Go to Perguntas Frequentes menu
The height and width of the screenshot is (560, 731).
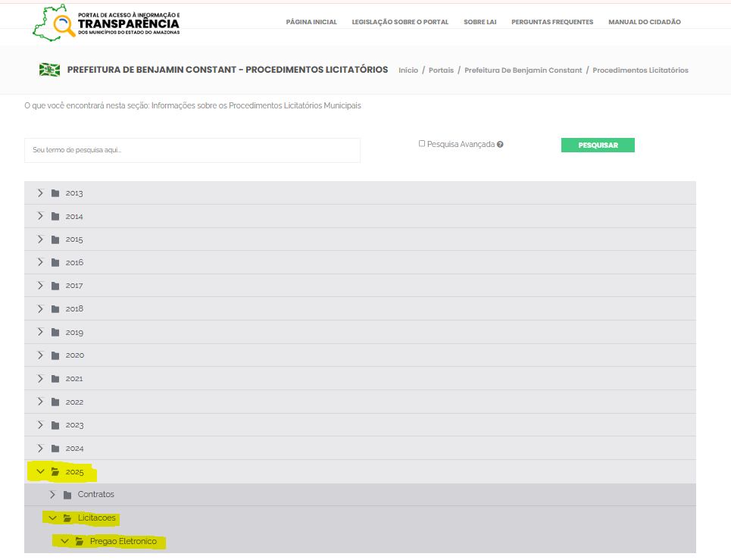pyautogui.click(x=552, y=22)
